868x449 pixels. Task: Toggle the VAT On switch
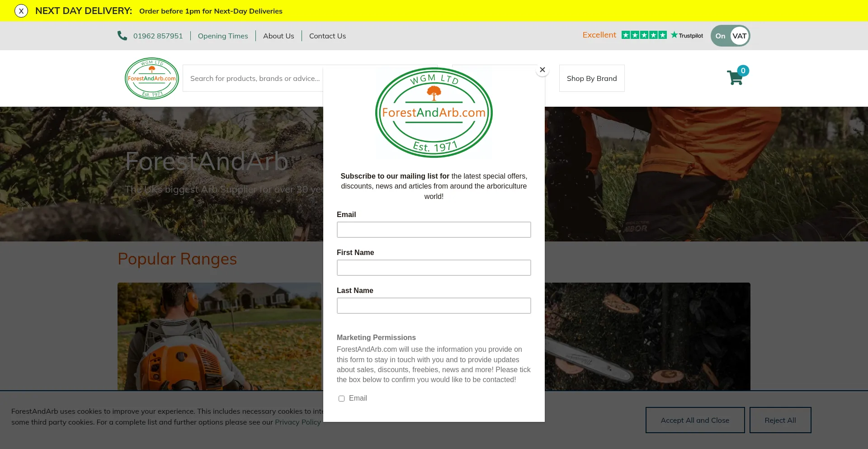coord(730,36)
